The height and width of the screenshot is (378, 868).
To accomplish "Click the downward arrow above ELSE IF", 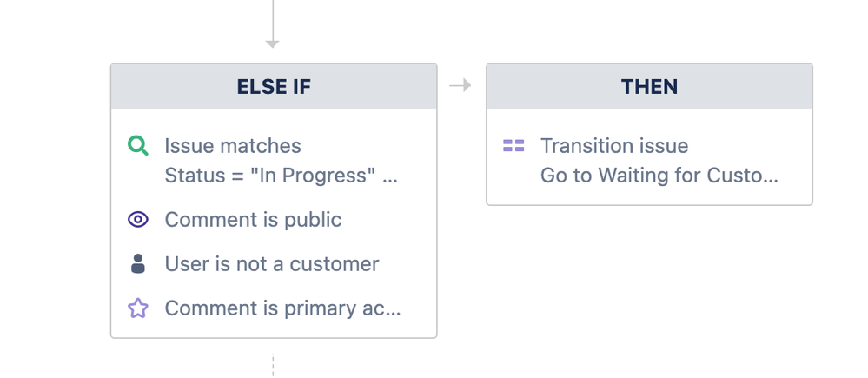I will pyautogui.click(x=272, y=24).
